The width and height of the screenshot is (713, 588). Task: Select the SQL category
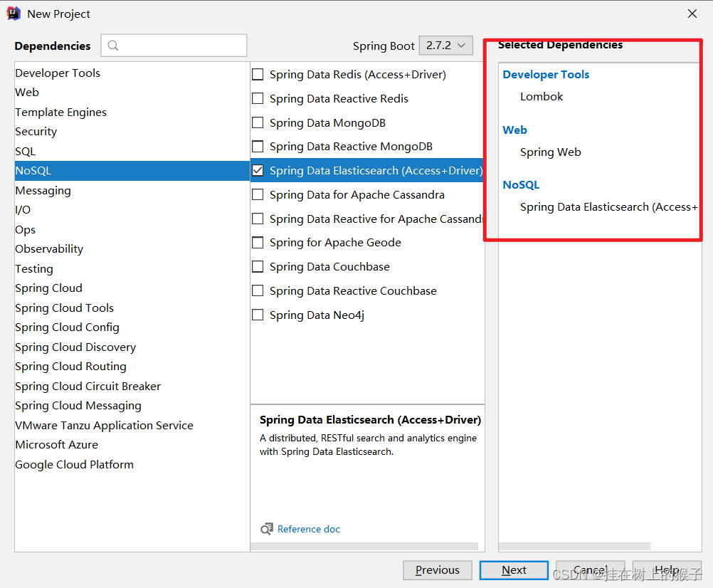[25, 152]
